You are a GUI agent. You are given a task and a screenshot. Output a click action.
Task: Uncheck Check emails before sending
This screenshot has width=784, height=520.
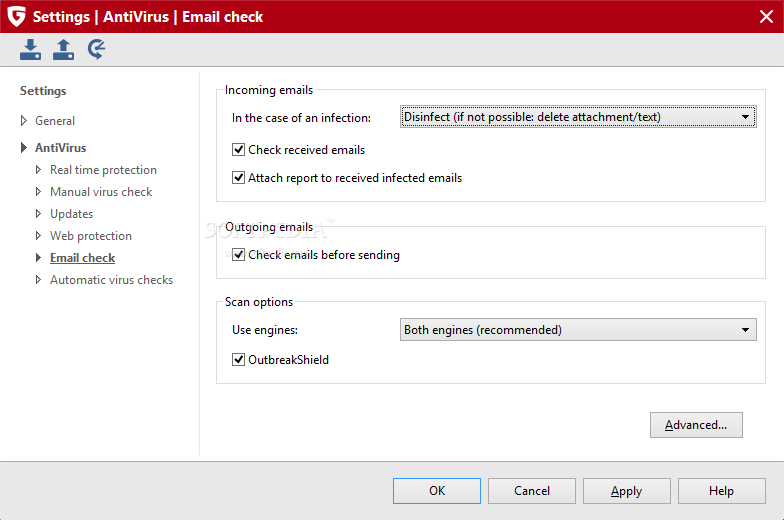point(238,254)
